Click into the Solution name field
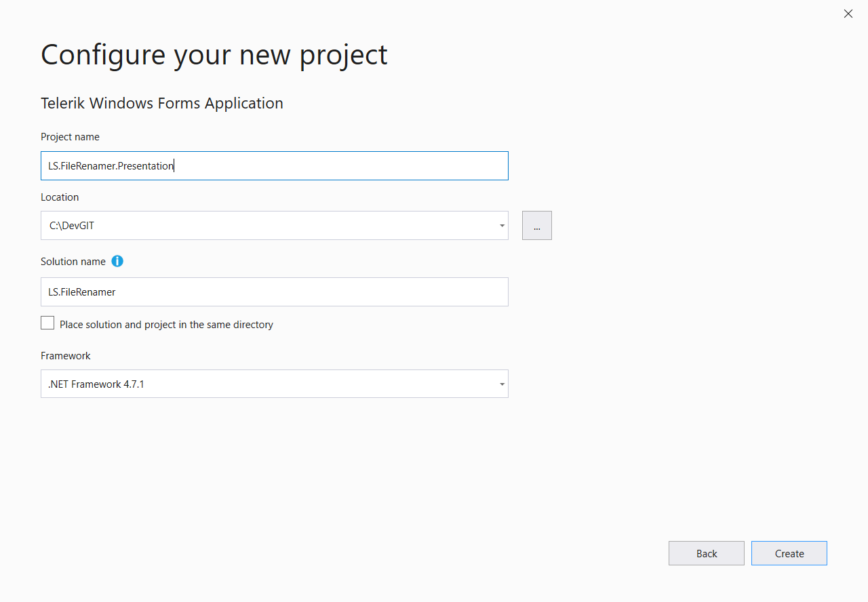The image size is (868, 602). pos(275,292)
